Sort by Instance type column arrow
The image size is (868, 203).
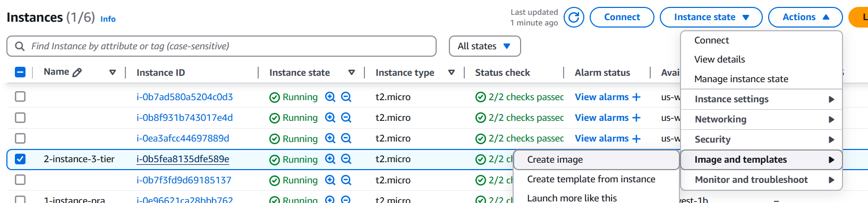(452, 73)
